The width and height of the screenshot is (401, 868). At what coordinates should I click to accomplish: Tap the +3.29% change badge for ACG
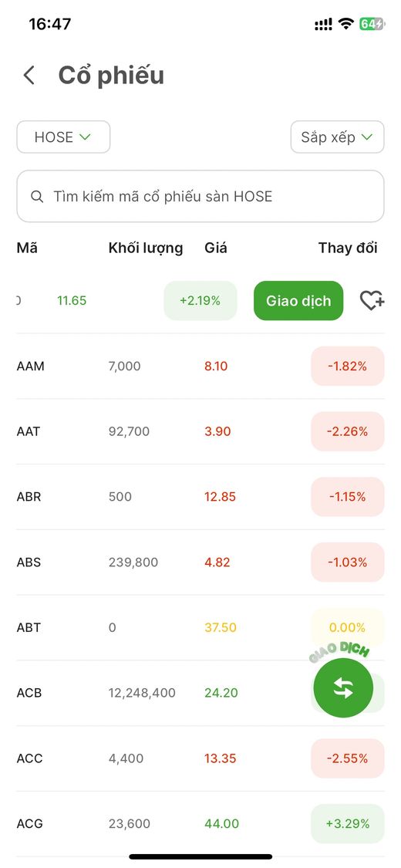(x=347, y=823)
